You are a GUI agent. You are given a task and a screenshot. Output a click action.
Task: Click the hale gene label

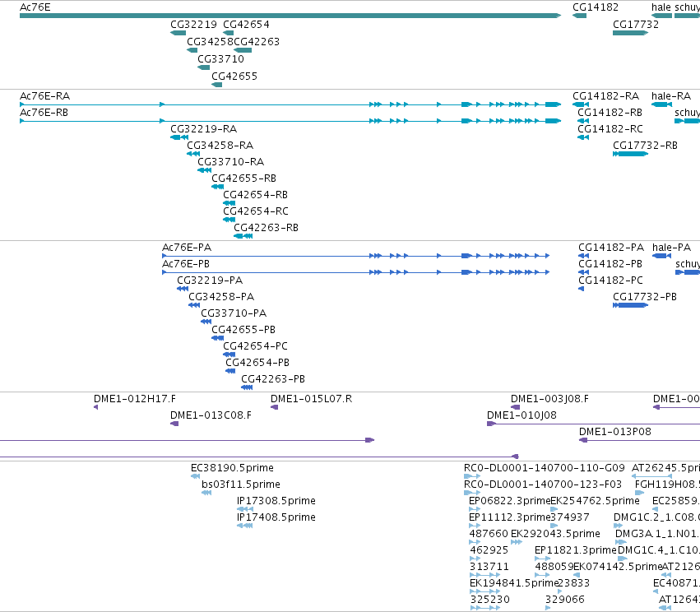pos(661,7)
